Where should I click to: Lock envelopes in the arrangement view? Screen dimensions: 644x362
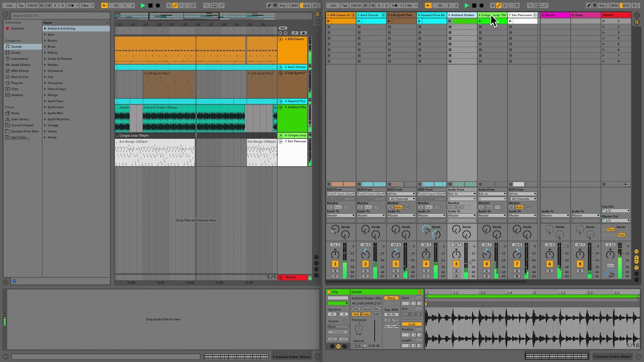click(x=303, y=33)
